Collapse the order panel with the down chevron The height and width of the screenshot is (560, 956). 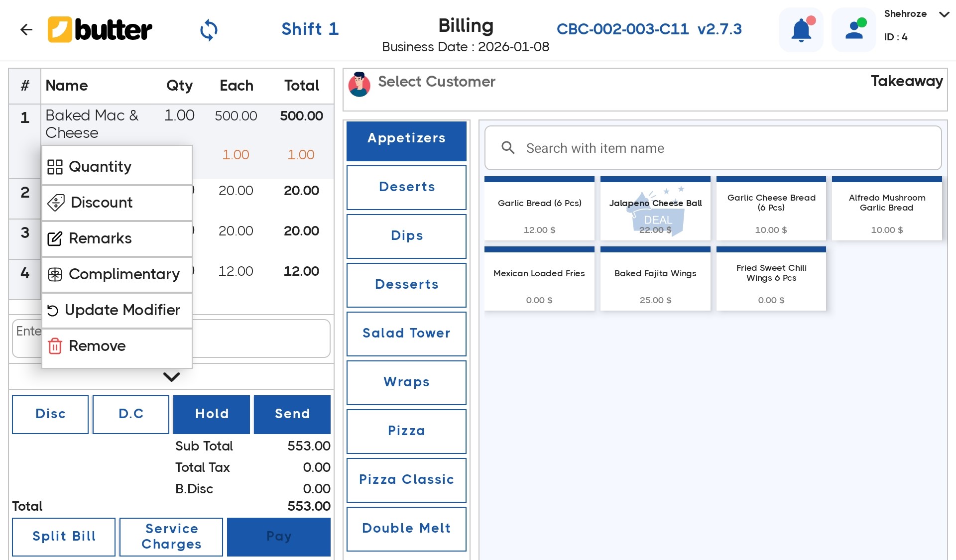[171, 377]
